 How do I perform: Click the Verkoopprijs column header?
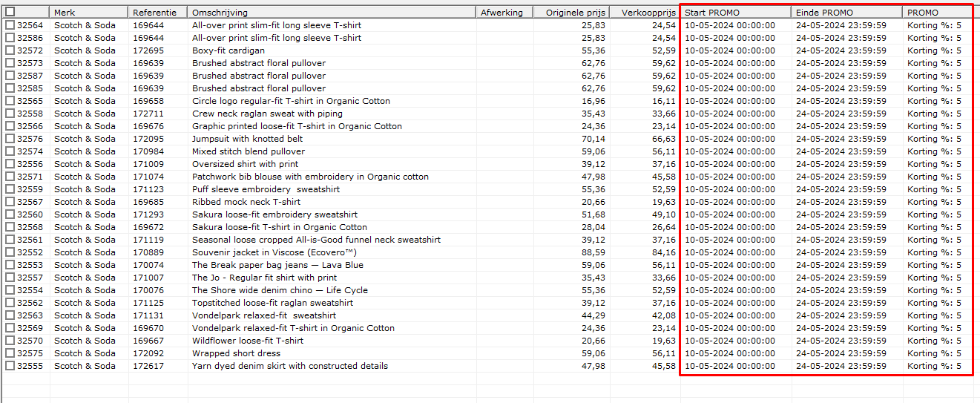(645, 13)
